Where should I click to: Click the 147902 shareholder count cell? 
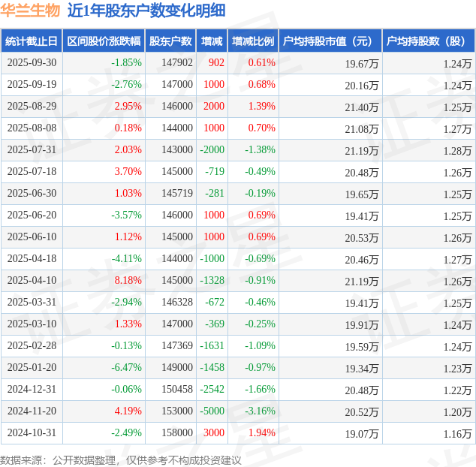pyautogui.click(x=176, y=63)
